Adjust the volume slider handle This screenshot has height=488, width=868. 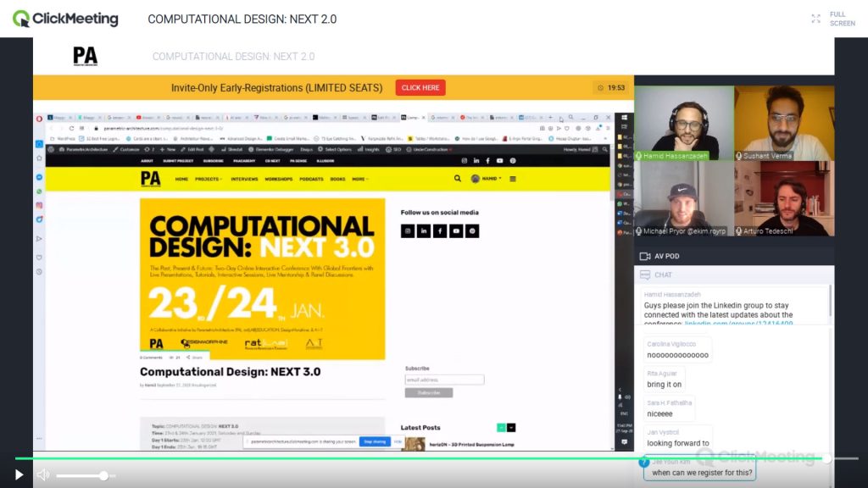103,475
